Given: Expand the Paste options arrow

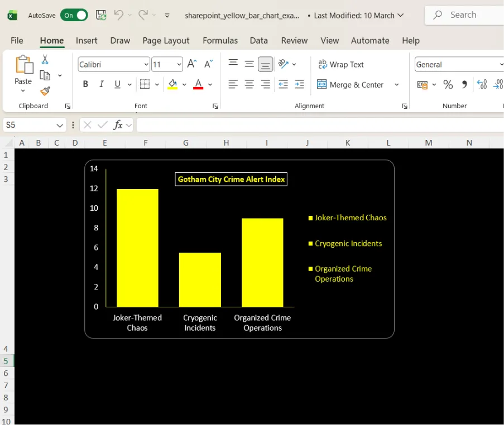Looking at the screenshot, I should 23,91.
